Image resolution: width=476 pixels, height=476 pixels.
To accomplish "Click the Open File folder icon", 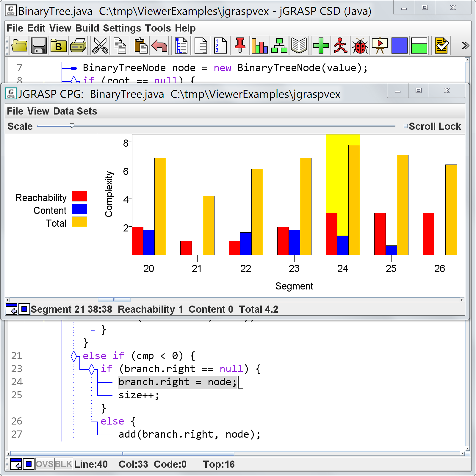I will click(x=19, y=46).
